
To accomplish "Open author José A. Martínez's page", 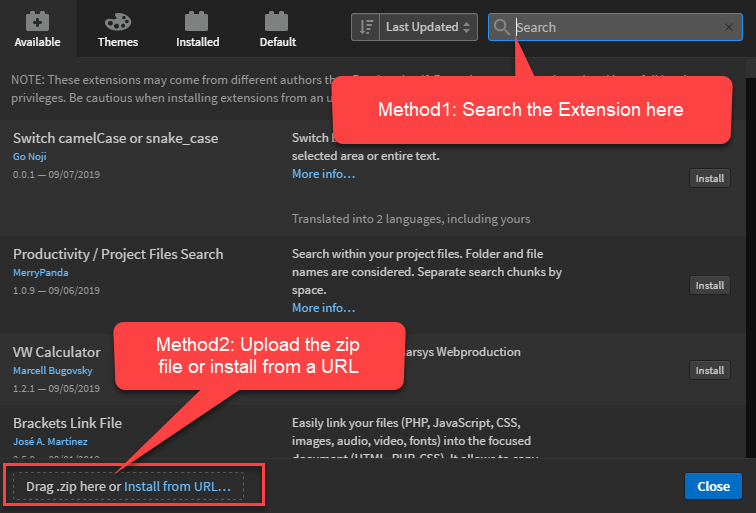I will [50, 442].
